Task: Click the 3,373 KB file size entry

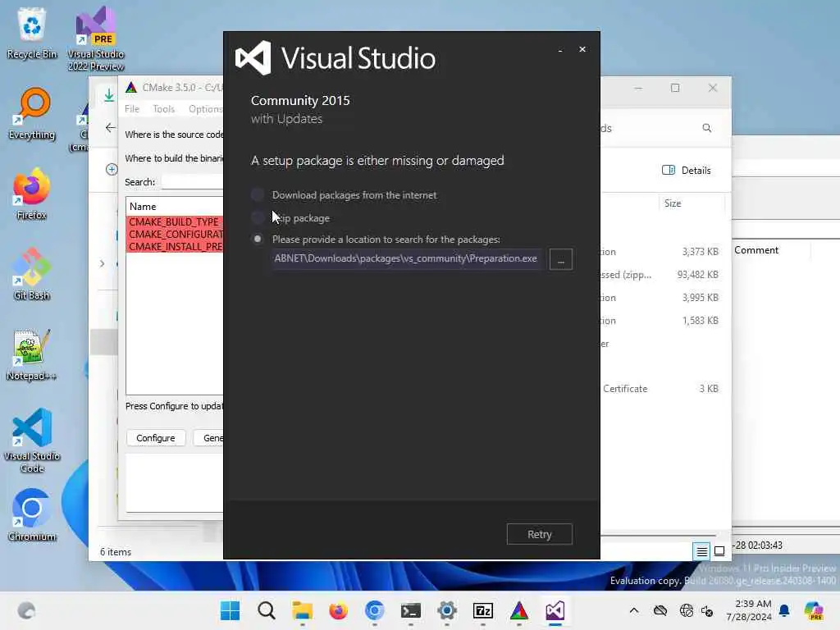Action: pos(700,251)
